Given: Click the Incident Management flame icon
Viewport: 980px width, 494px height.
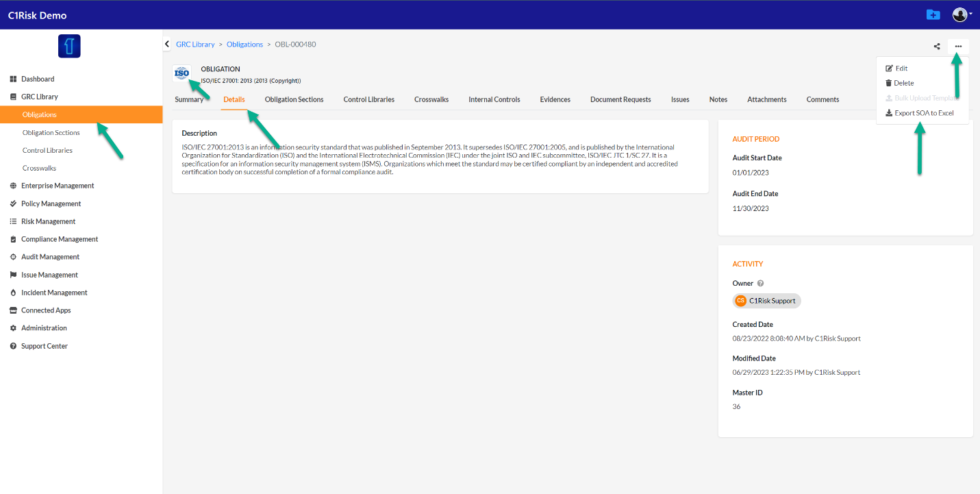Looking at the screenshot, I should click(13, 293).
